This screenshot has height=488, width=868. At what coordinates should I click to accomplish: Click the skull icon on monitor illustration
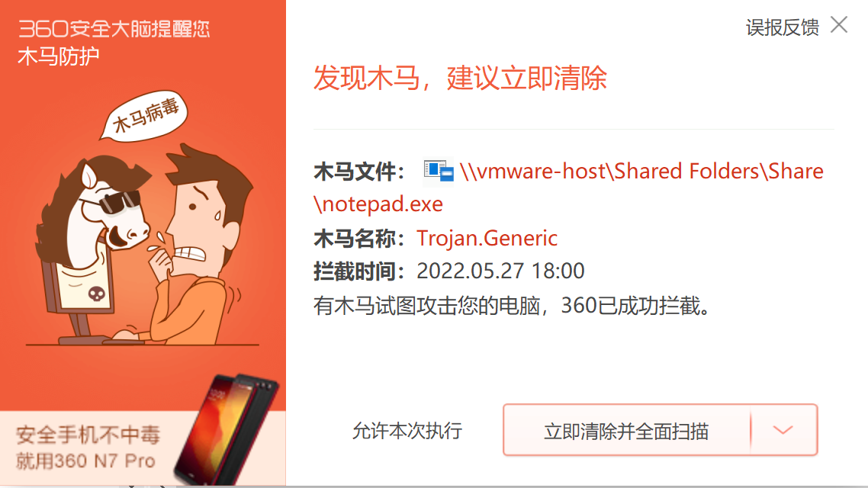click(97, 294)
